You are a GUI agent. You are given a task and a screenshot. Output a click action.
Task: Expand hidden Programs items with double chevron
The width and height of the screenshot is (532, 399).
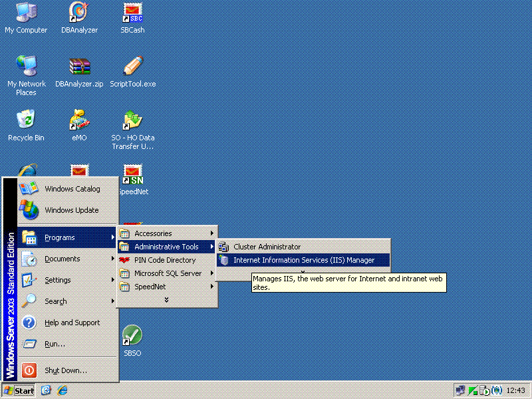(167, 300)
